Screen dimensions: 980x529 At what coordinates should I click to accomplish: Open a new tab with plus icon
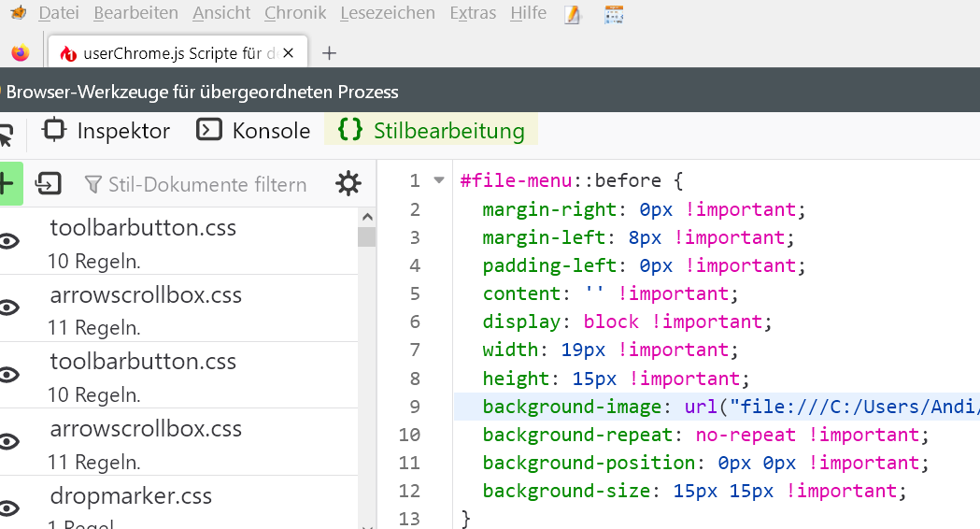[329, 53]
